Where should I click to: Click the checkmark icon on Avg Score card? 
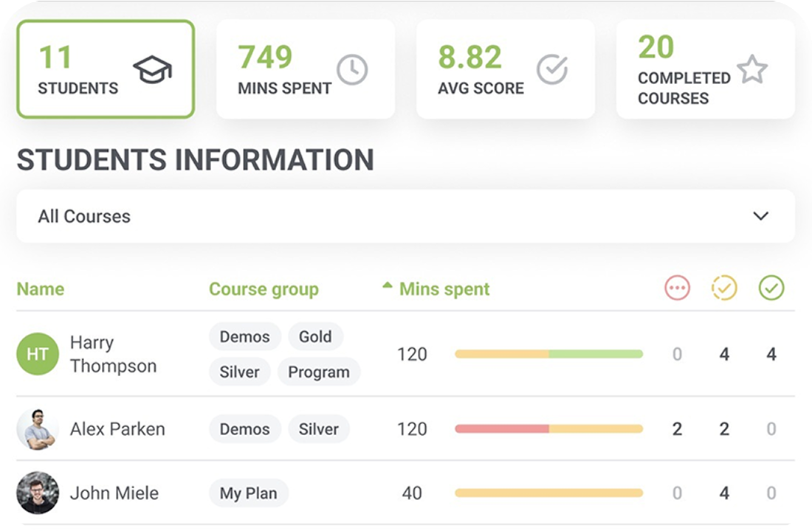pos(551,69)
